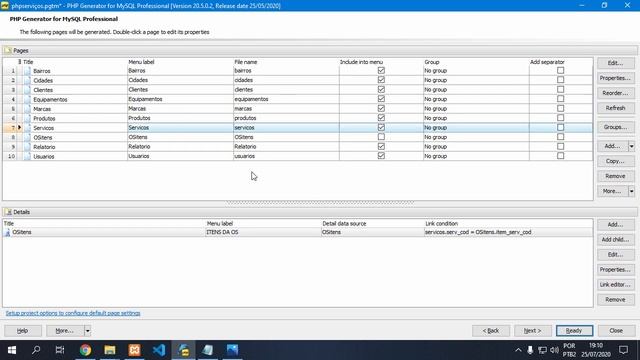Click the Produtos page icon
The width and height of the screenshot is (640, 360).
(27, 118)
